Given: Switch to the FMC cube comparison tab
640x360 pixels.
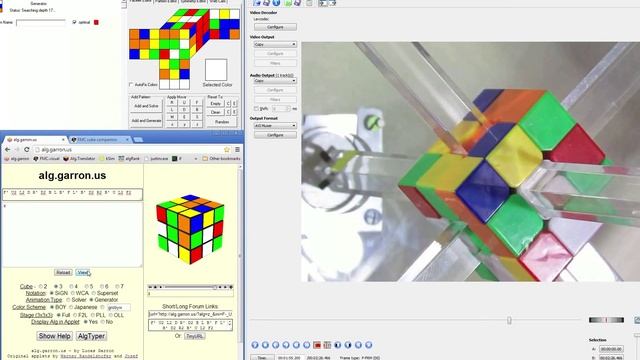Looking at the screenshot, I should coord(100,140).
